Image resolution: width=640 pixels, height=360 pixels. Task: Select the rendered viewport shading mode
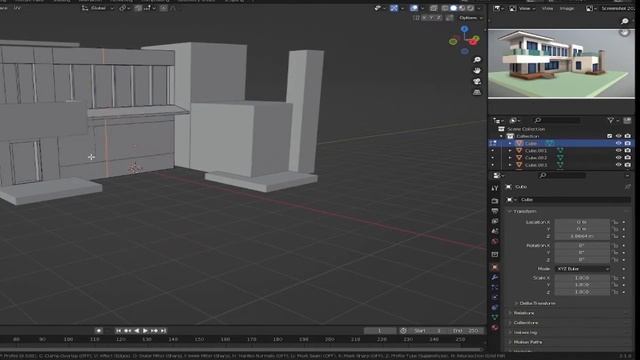point(471,8)
